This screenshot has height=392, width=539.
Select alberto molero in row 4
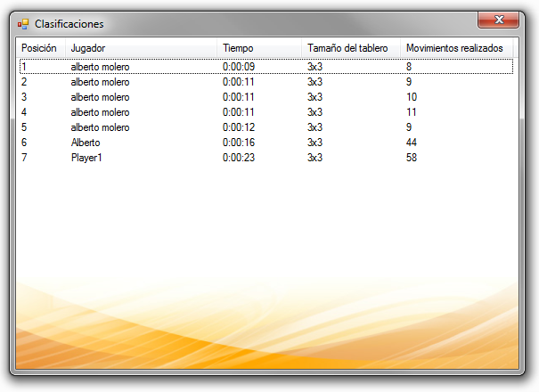point(100,112)
